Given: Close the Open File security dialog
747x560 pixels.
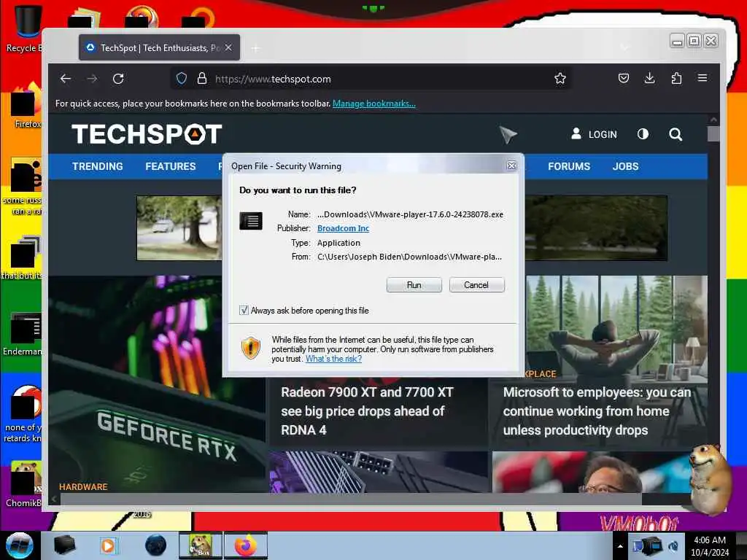Looking at the screenshot, I should tap(511, 166).
